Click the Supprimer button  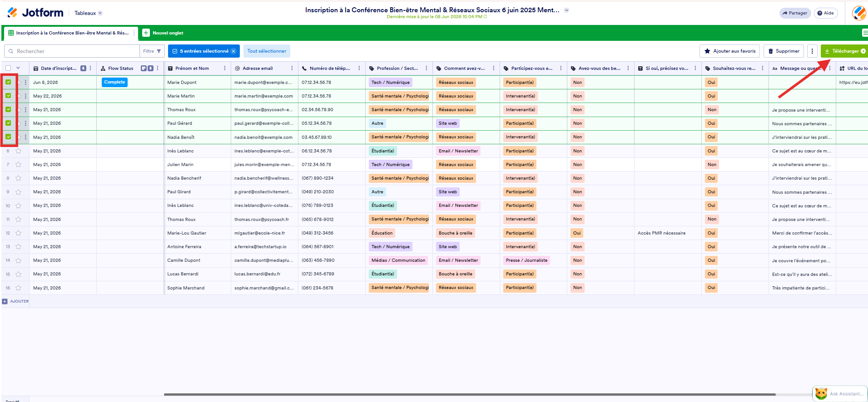784,51
